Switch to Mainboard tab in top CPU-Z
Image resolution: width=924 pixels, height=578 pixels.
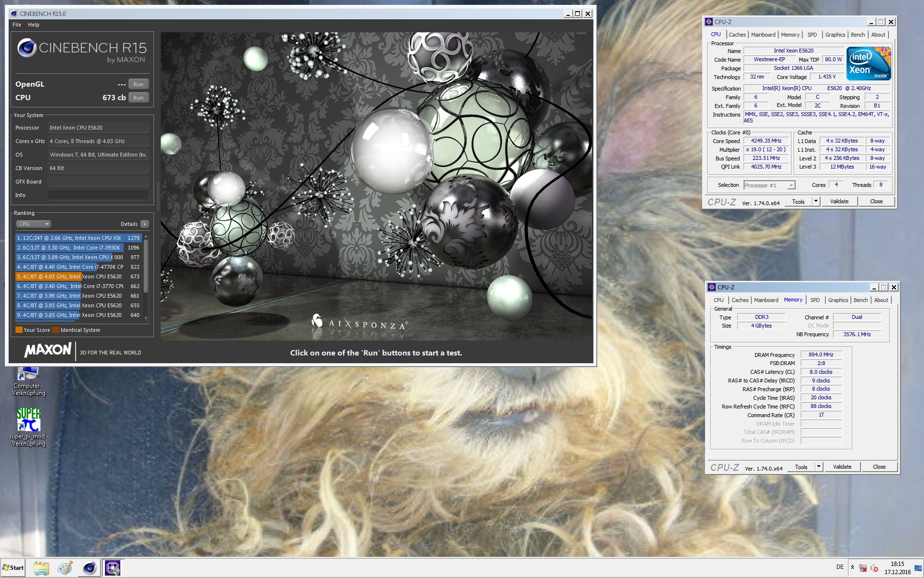tap(763, 35)
